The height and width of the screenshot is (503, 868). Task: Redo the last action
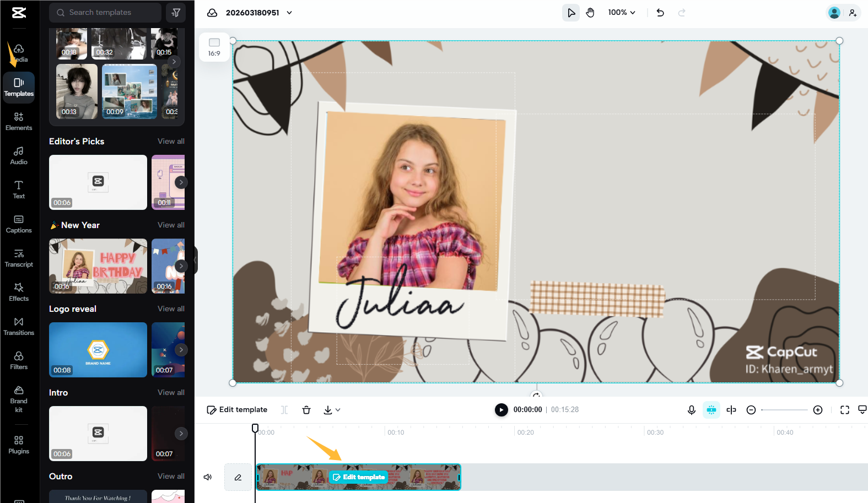click(x=682, y=13)
